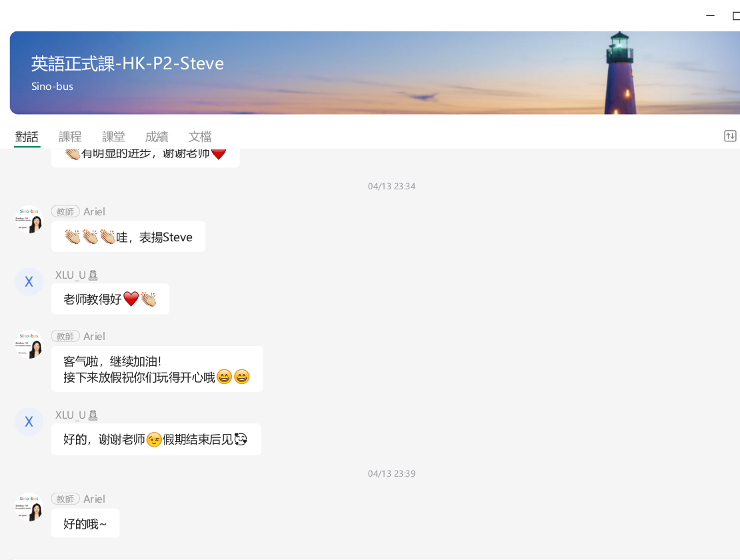Open the 課程 tab
The width and height of the screenshot is (740, 560).
click(70, 137)
